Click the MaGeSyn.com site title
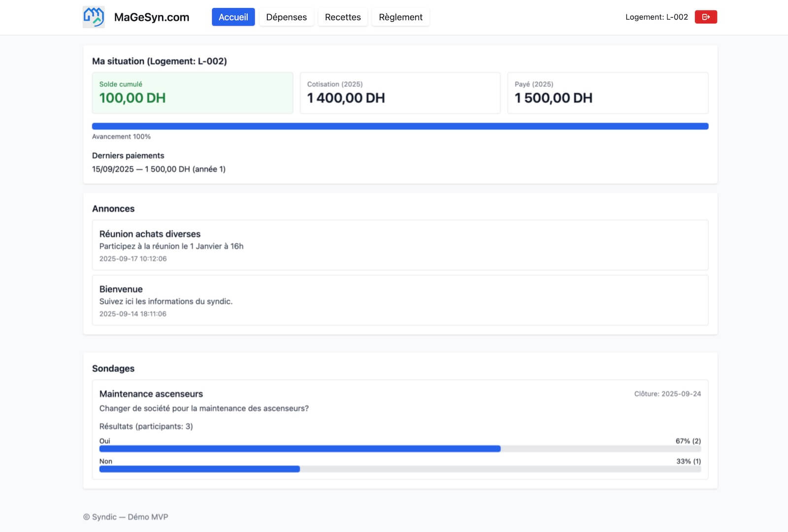788x532 pixels. pyautogui.click(x=152, y=17)
